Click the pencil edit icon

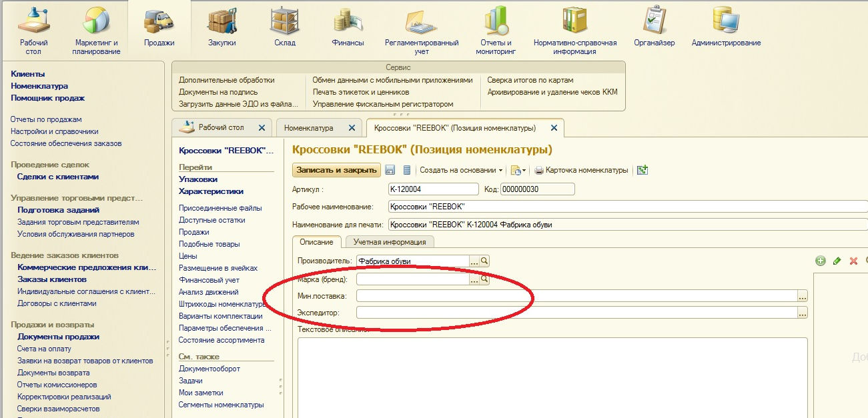pos(837,261)
